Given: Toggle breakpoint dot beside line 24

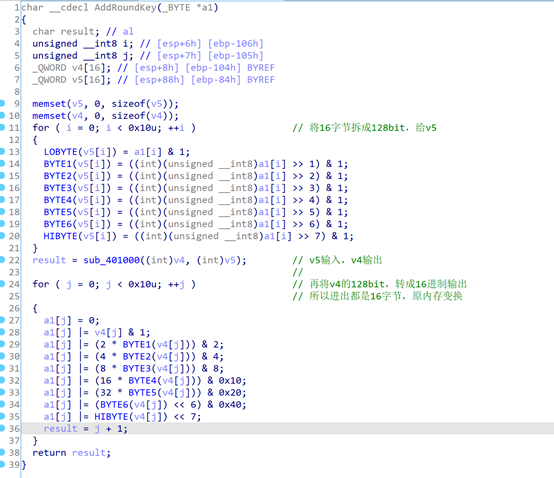Looking at the screenshot, I should 2,284.
